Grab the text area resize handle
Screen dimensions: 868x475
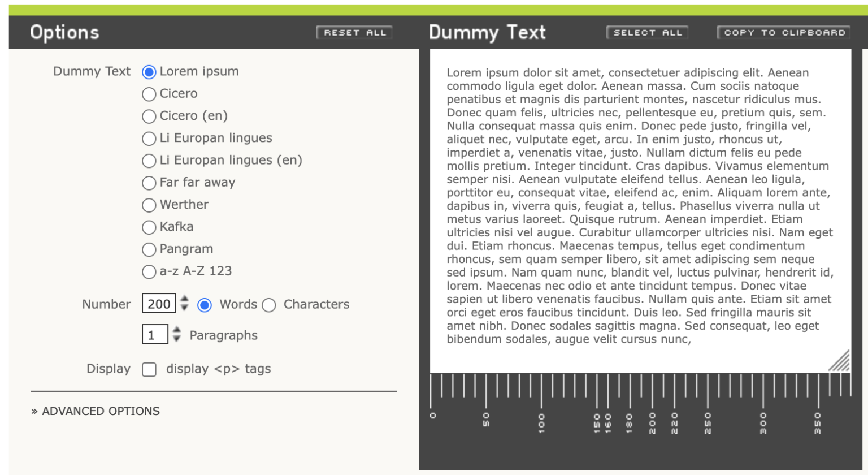pos(840,361)
